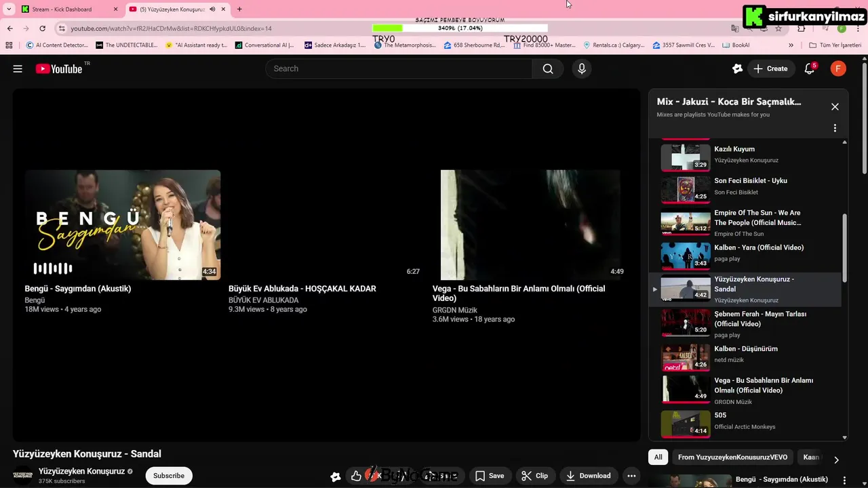Viewport: 868px width, 488px height.
Task: Go back in browser history
Action: (9, 28)
